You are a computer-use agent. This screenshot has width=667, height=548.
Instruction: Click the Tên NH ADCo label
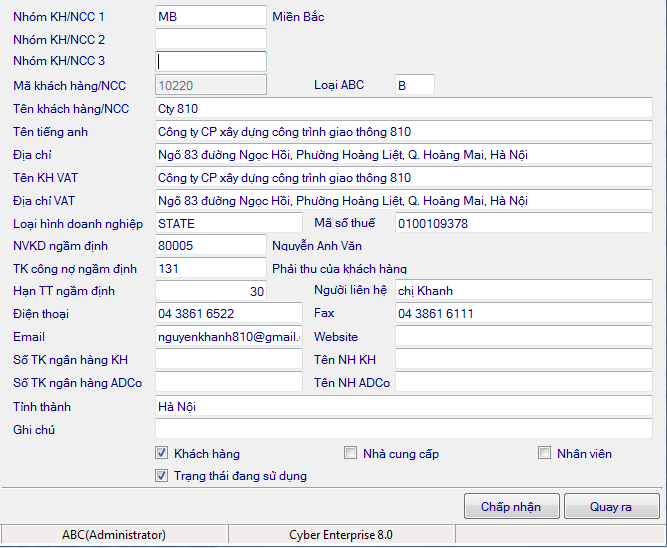coord(352,382)
